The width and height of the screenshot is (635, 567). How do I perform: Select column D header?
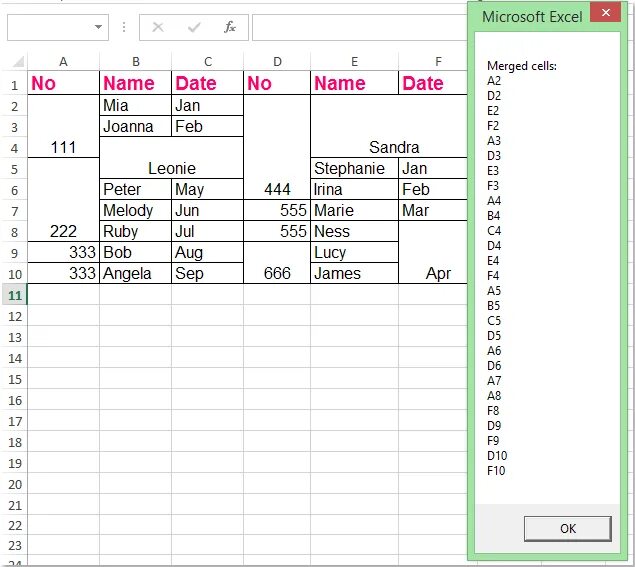(277, 62)
